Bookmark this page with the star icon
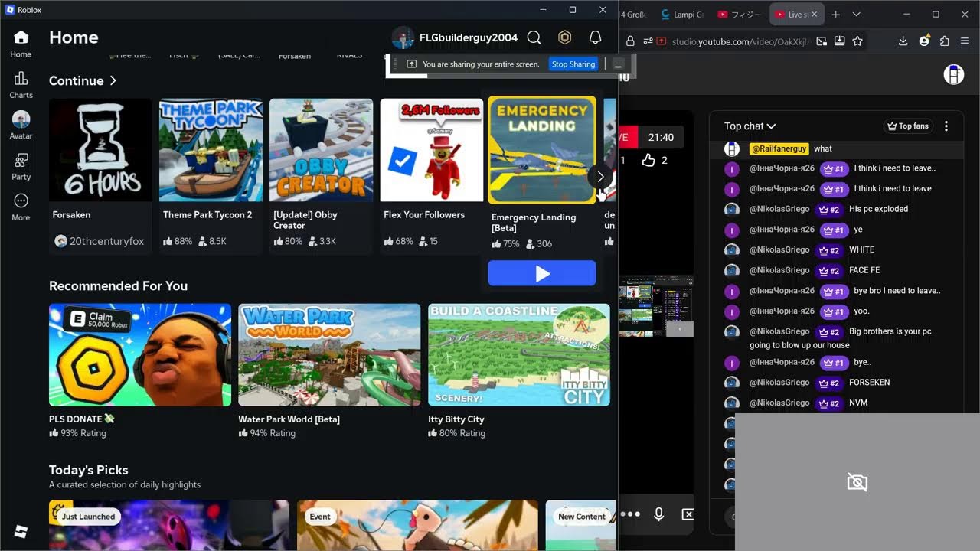Screen dimensions: 980x551 [857, 41]
